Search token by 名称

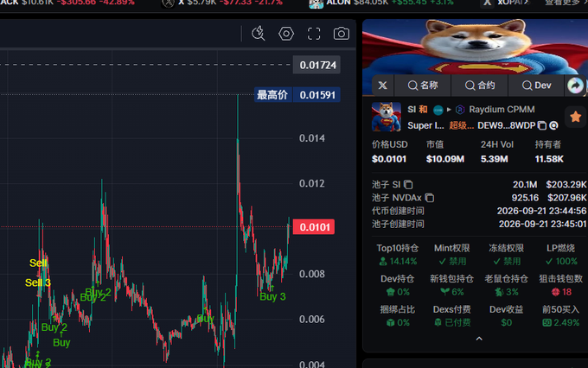pos(423,86)
